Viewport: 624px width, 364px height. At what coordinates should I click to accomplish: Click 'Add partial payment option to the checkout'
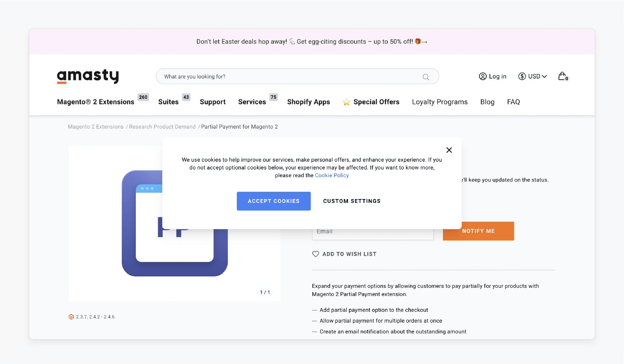374,310
